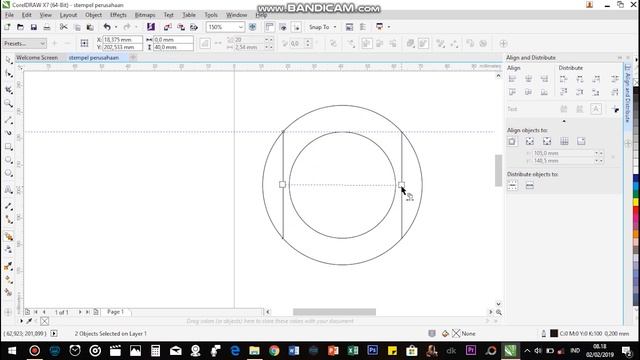
Task: Toggle Align objects to Grid
Action: [x=564, y=142]
